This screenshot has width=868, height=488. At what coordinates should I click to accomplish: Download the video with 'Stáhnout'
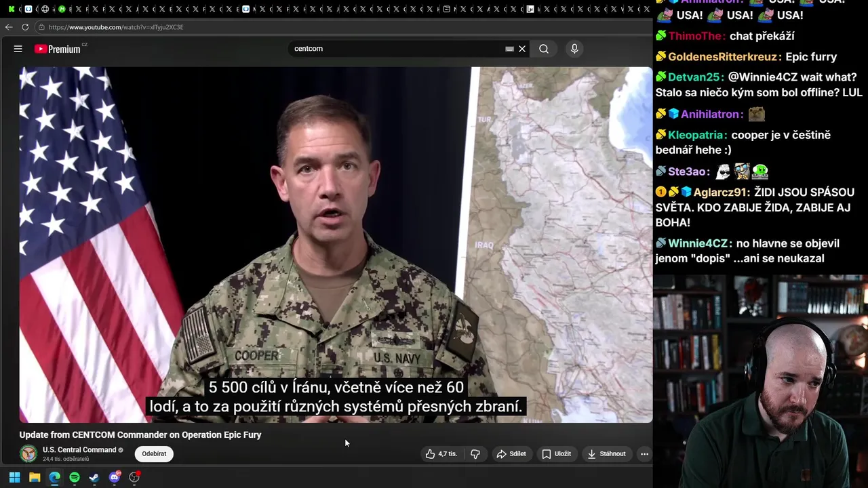pos(606,454)
